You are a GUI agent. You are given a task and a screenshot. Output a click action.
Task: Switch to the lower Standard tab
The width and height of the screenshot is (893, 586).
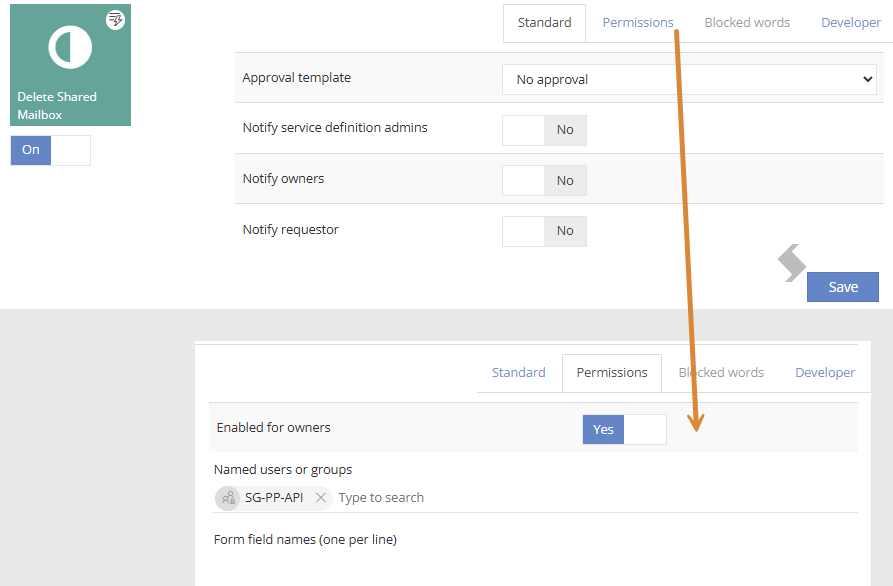pos(519,372)
